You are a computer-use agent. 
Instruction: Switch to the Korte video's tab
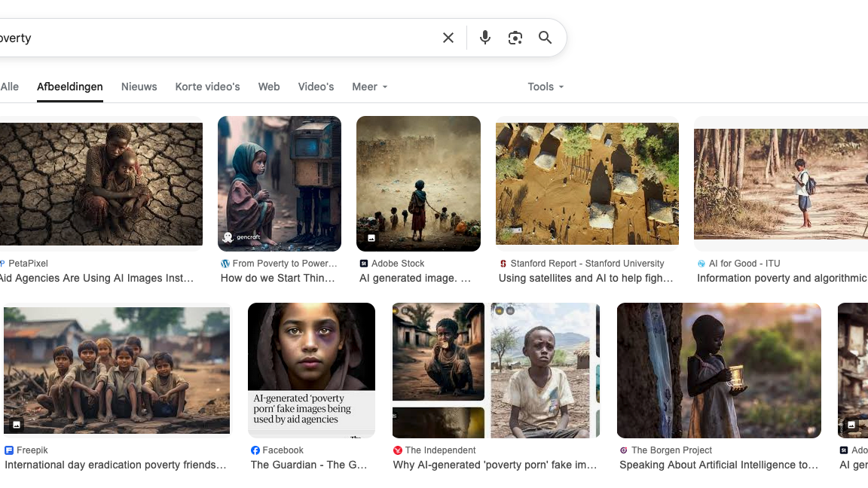pos(207,87)
